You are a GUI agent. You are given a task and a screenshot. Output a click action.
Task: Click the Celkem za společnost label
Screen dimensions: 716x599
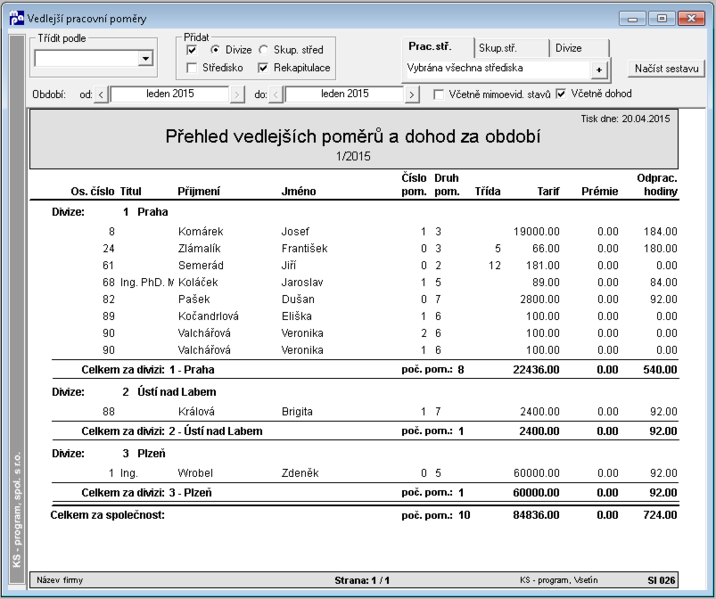click(x=107, y=515)
